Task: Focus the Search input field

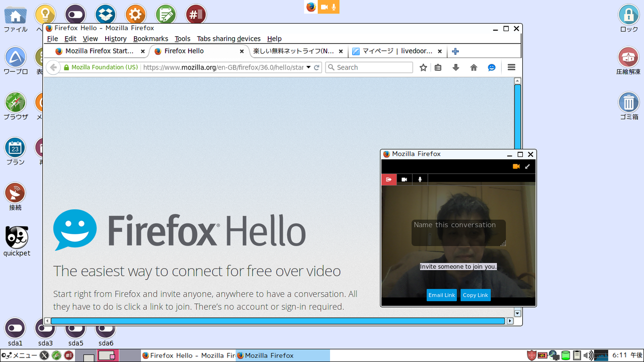Action: coord(369,67)
